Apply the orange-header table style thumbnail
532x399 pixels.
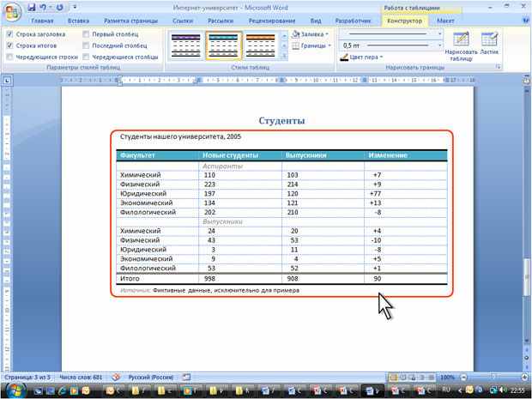pyautogui.click(x=261, y=45)
